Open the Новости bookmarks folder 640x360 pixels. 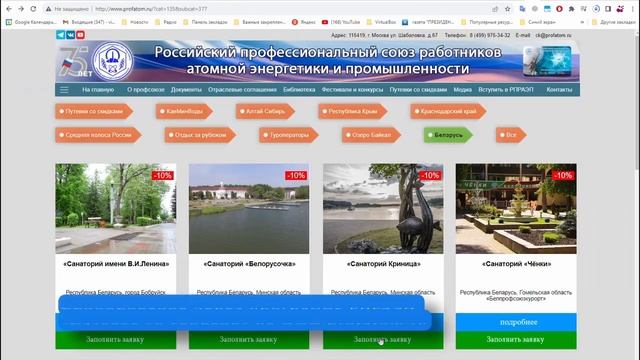tap(135, 22)
